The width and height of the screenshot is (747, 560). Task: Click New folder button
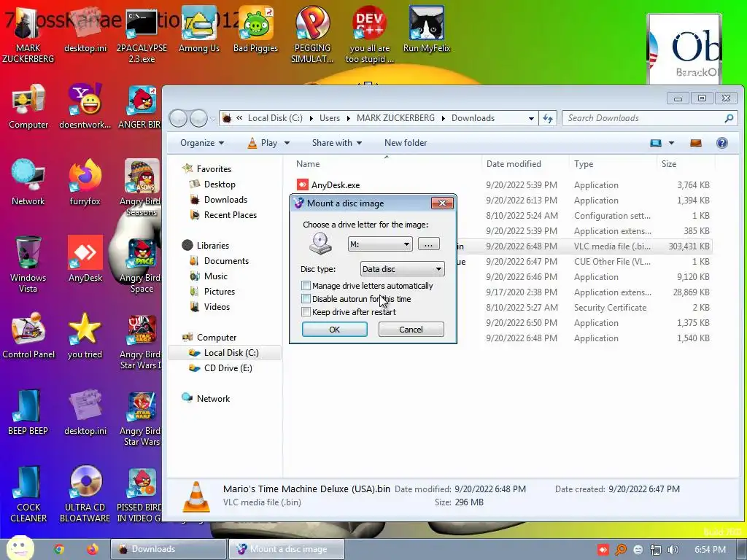[406, 143]
